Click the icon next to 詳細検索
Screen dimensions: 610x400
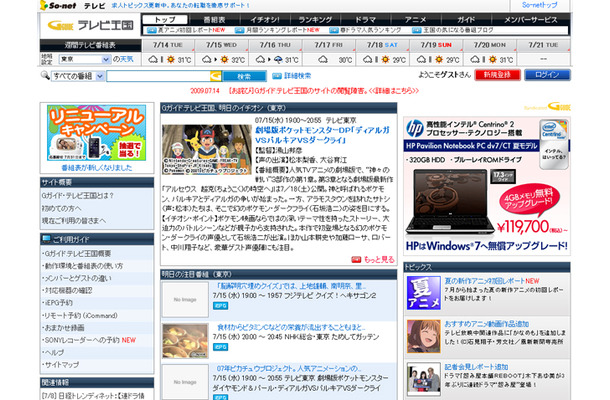coord(277,76)
